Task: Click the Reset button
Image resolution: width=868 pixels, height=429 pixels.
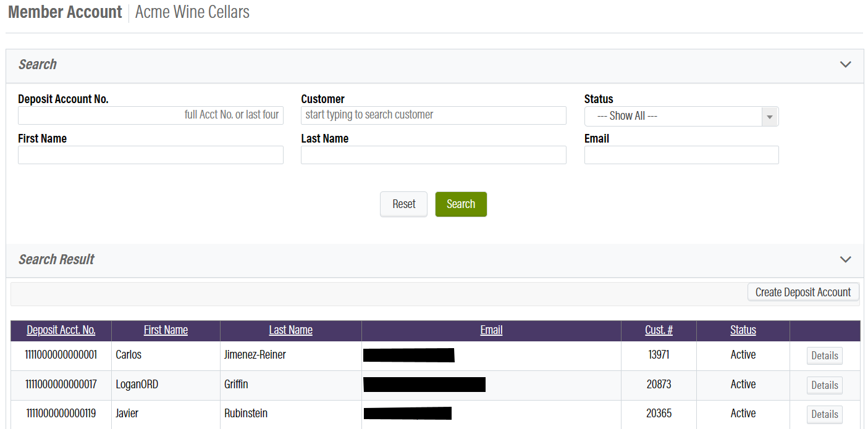Action: pyautogui.click(x=403, y=204)
